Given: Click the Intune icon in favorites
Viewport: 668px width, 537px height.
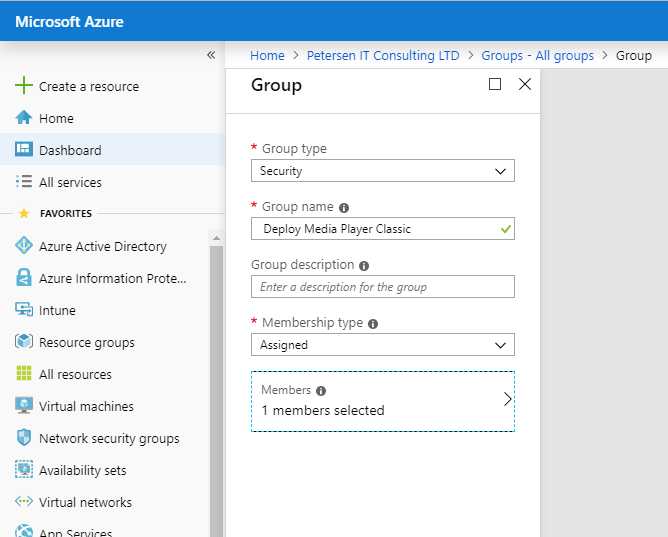Looking at the screenshot, I should [24, 310].
